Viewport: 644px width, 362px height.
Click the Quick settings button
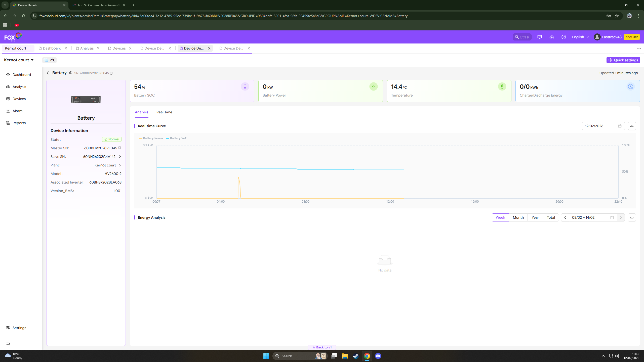[x=623, y=60]
